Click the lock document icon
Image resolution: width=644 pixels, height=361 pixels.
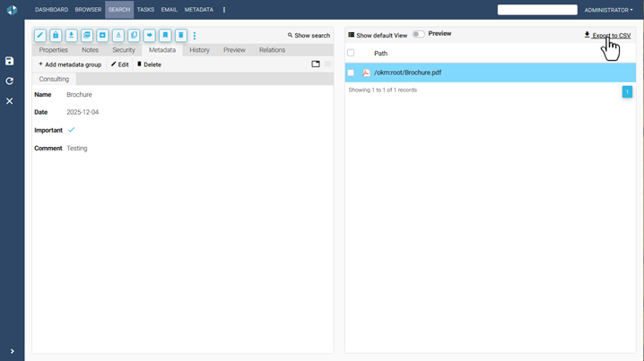[x=56, y=35]
